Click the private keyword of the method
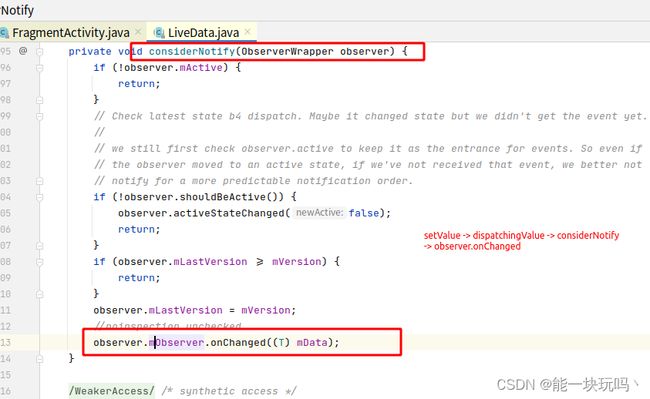 pyautogui.click(x=90, y=51)
